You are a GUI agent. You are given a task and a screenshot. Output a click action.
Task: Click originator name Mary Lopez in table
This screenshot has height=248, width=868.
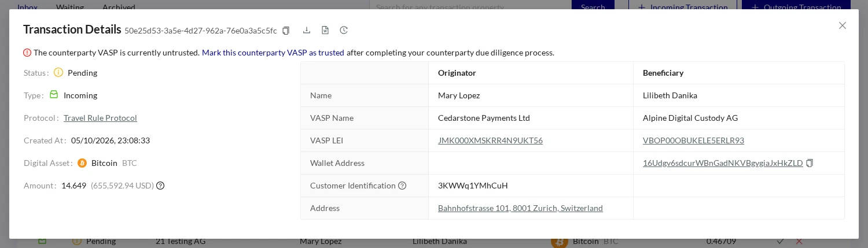coord(459,95)
